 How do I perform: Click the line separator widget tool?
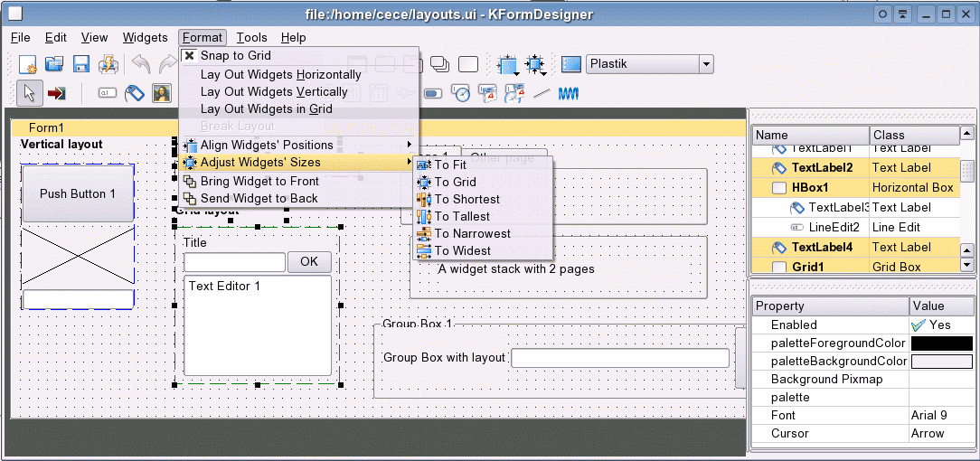(542, 92)
